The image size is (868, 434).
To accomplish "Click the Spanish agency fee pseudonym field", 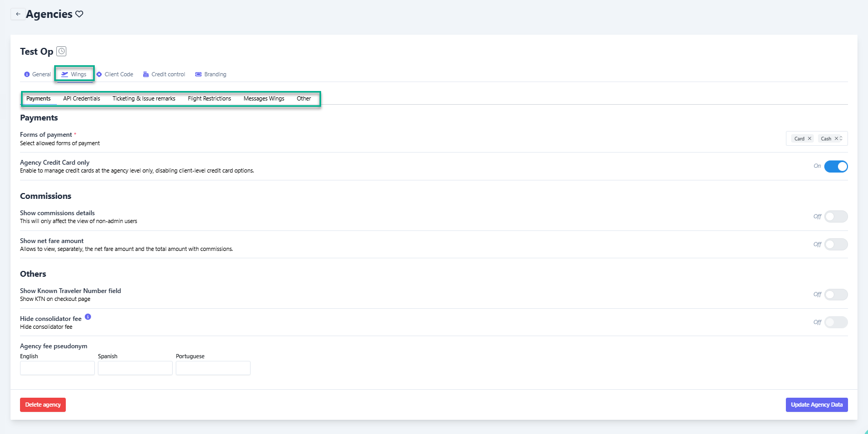I will pos(135,368).
